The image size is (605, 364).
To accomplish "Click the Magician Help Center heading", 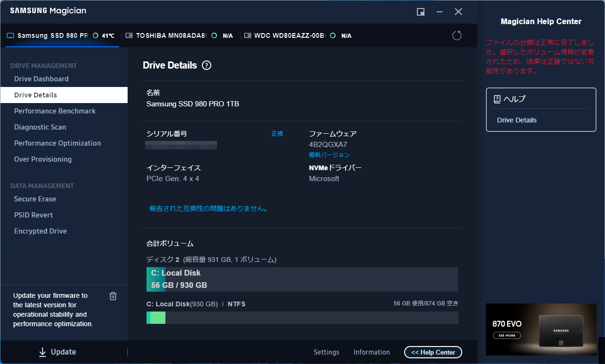I will pos(541,21).
